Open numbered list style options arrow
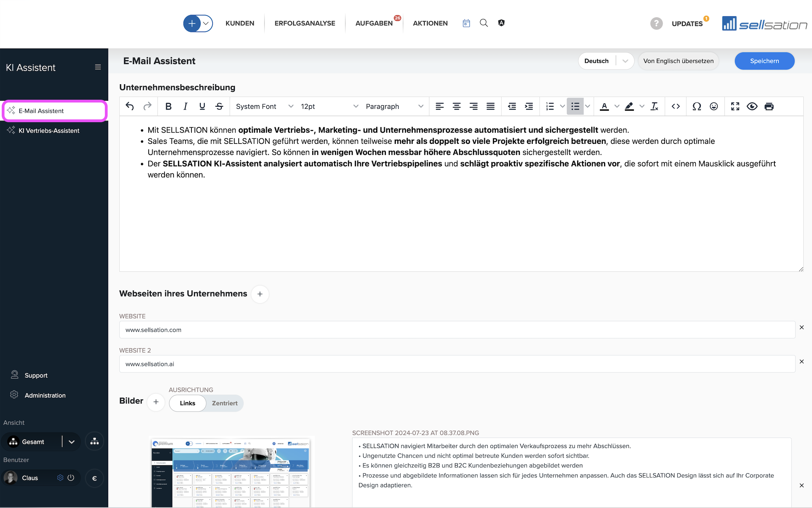This screenshot has width=812, height=508. click(562, 106)
